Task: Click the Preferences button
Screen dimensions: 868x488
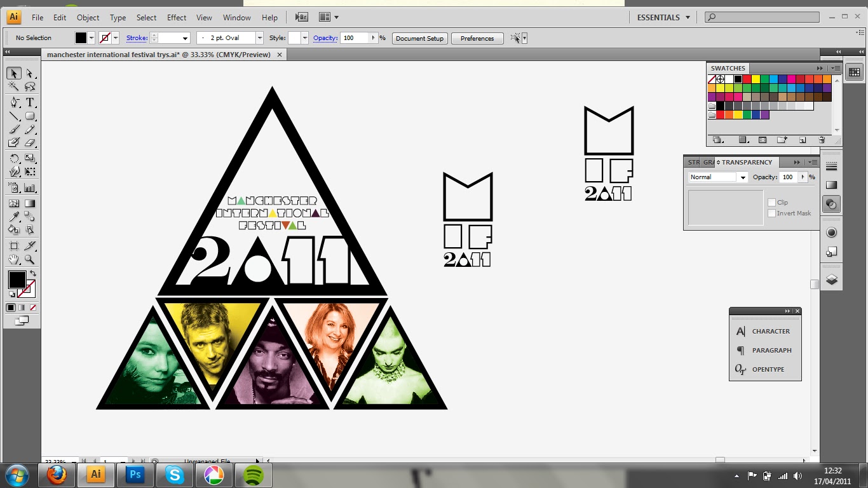Action: [x=477, y=38]
